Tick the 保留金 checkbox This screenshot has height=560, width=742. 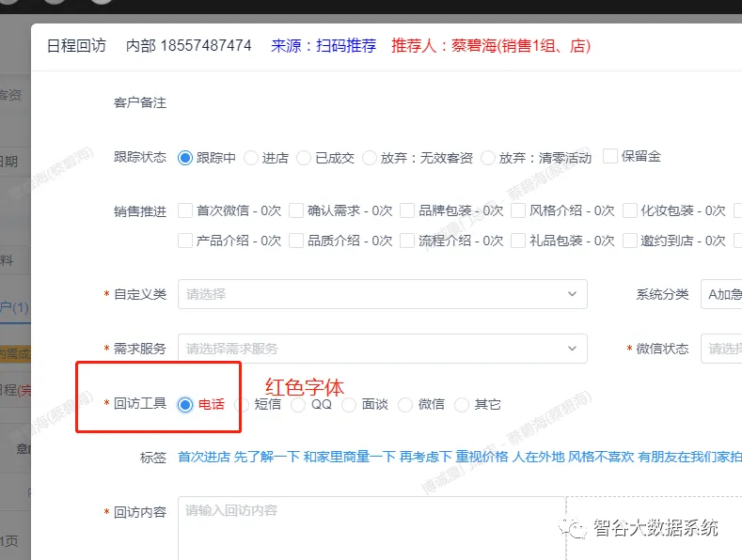[610, 156]
